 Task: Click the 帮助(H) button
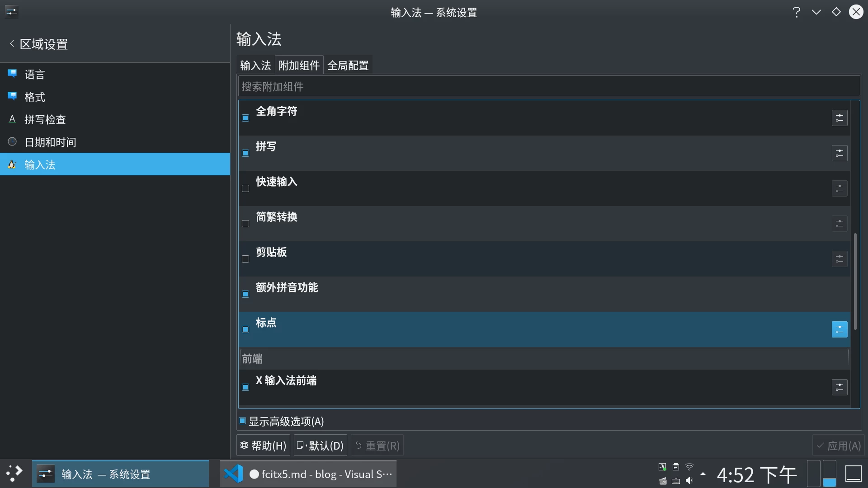point(263,446)
